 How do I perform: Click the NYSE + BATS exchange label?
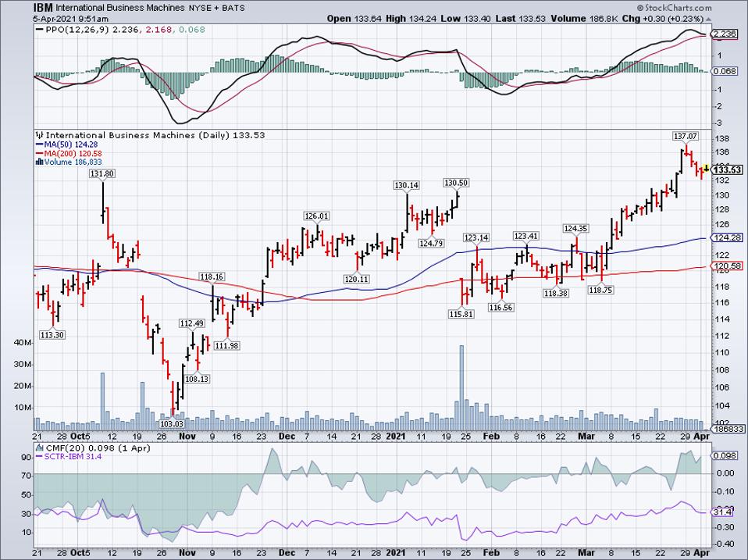point(216,8)
